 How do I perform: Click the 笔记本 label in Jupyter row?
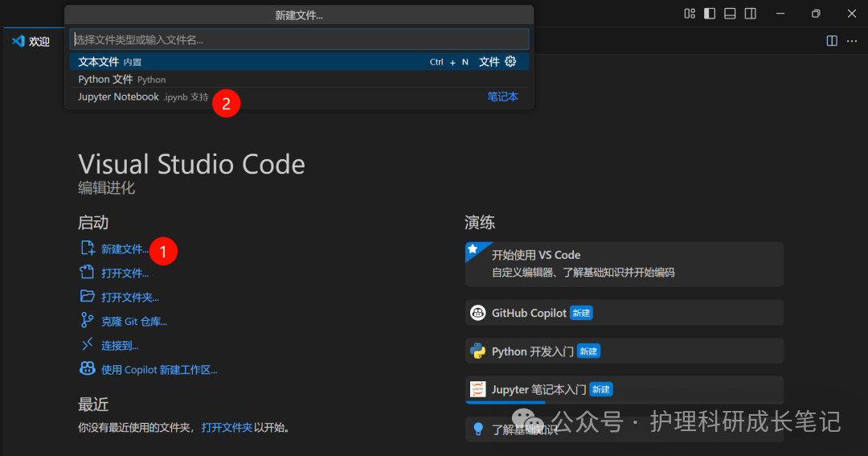[x=502, y=97]
